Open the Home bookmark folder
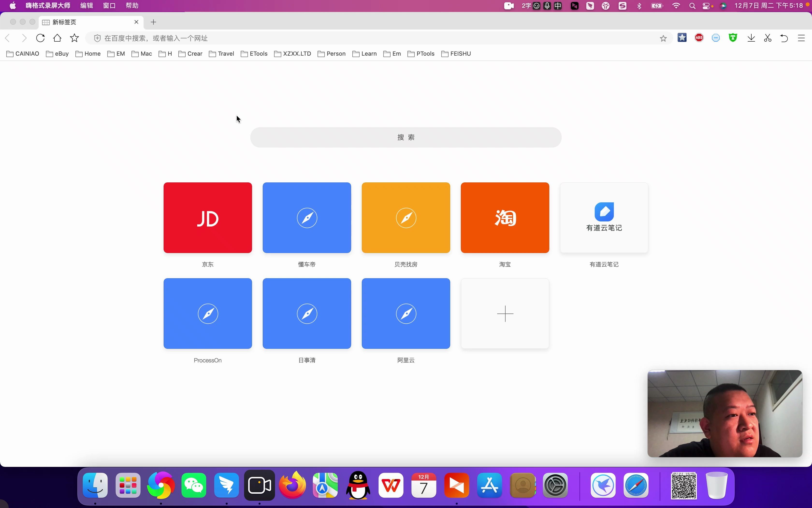This screenshot has width=812, height=508. click(88, 54)
